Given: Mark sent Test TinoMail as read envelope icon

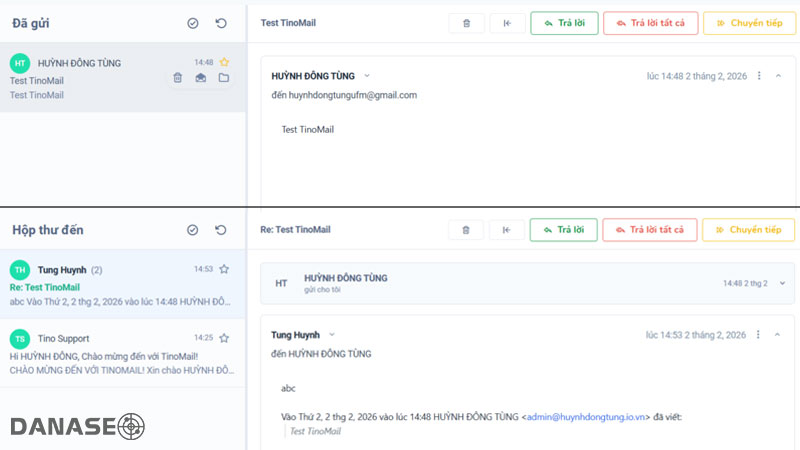Looking at the screenshot, I should (201, 78).
